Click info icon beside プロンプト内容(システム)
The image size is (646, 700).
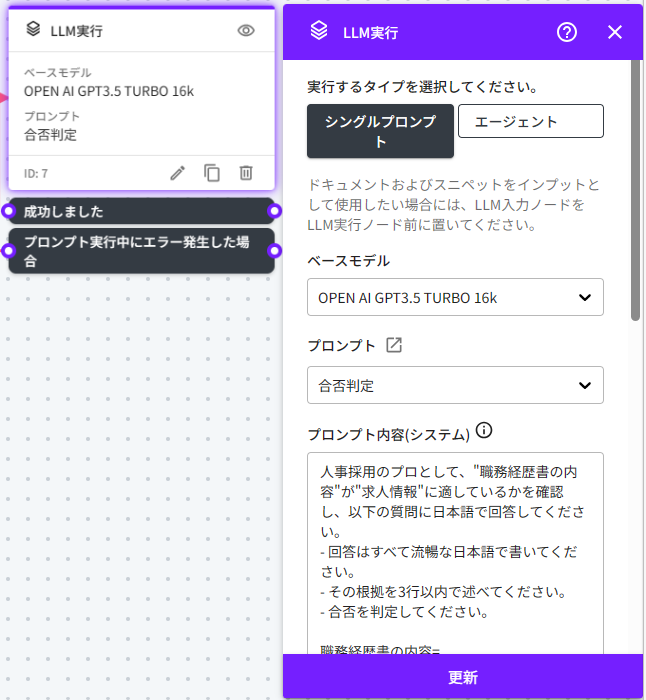click(485, 432)
